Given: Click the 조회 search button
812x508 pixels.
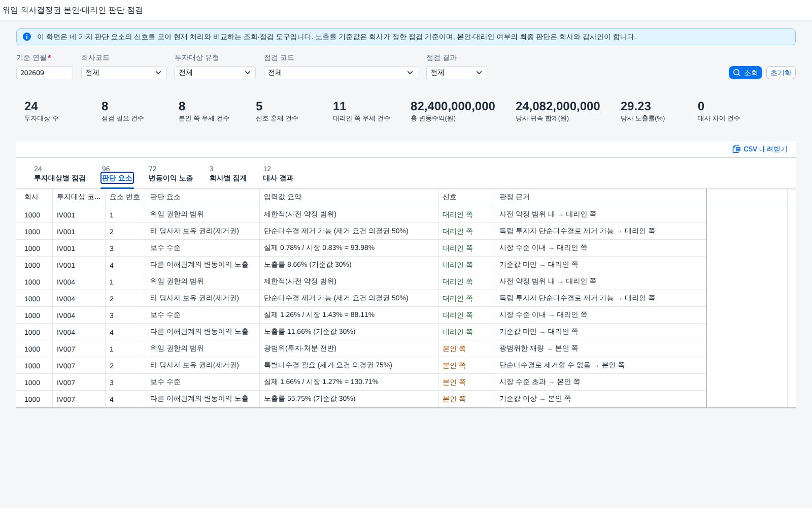Looking at the screenshot, I should [745, 73].
